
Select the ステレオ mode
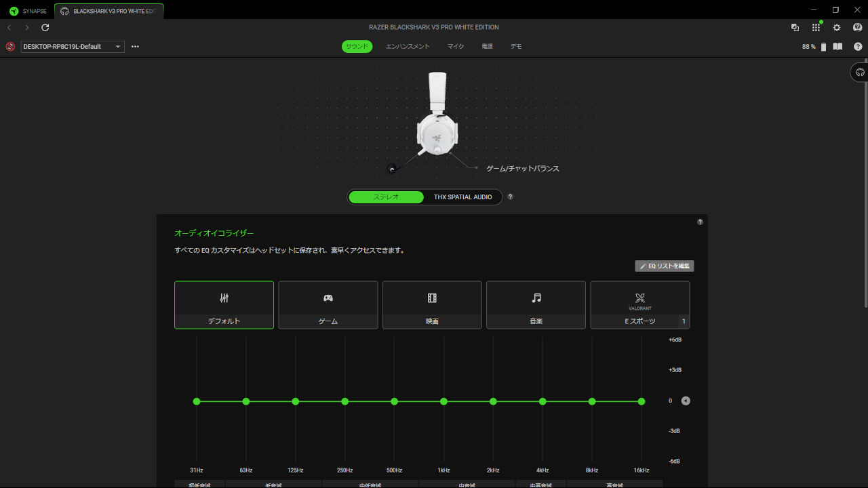(386, 197)
